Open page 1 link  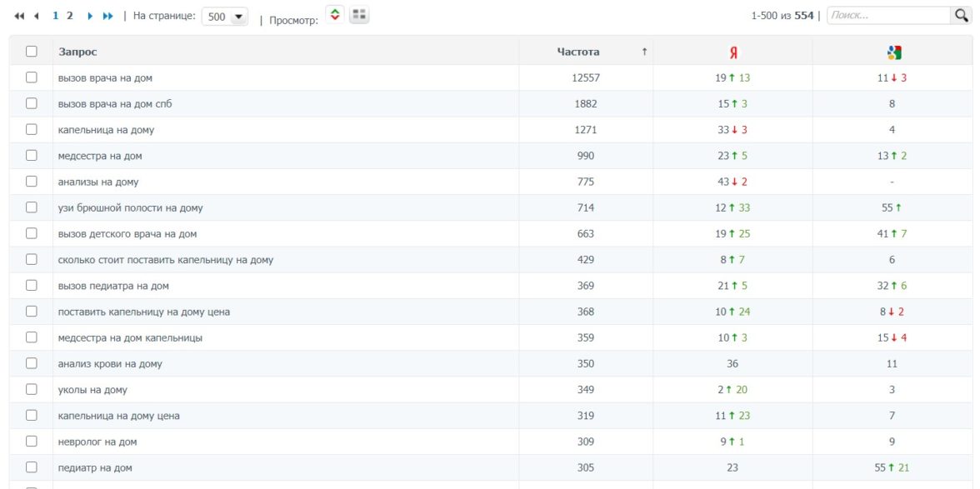[56, 16]
